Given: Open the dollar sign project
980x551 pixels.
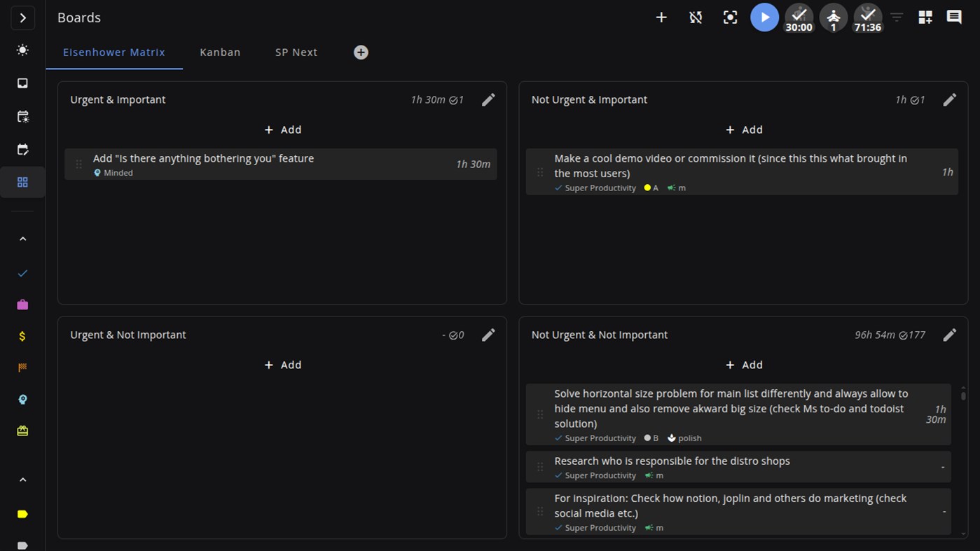Looking at the screenshot, I should coord(22,336).
